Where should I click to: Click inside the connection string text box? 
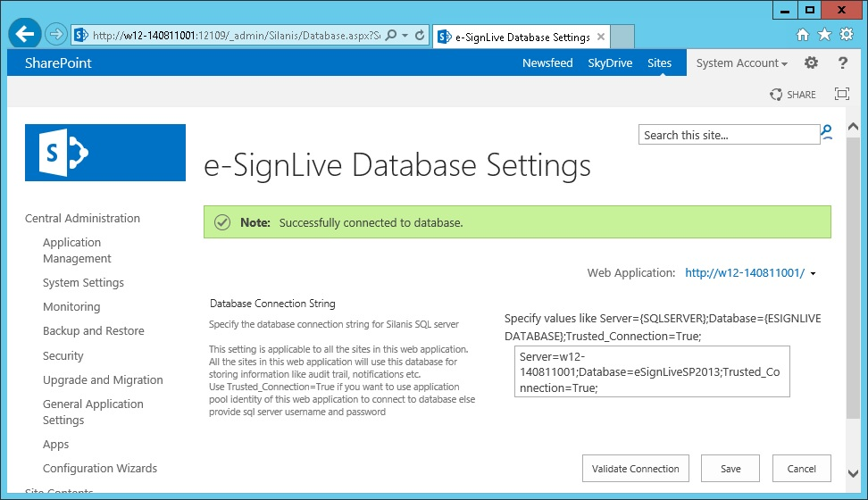[651, 371]
